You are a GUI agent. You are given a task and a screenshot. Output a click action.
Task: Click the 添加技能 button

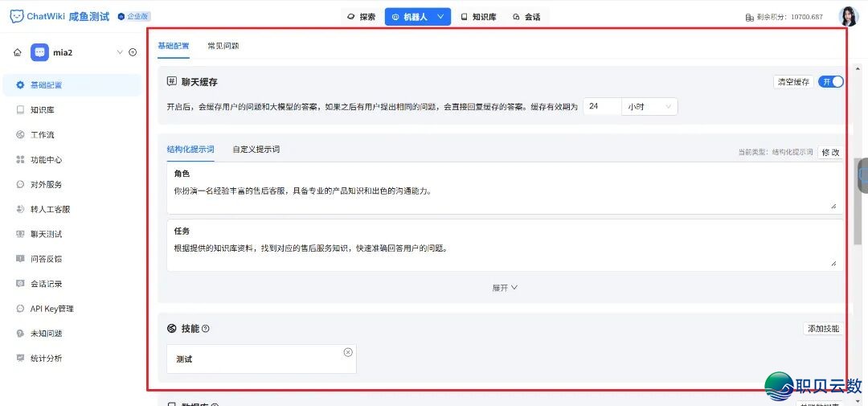pyautogui.click(x=823, y=329)
